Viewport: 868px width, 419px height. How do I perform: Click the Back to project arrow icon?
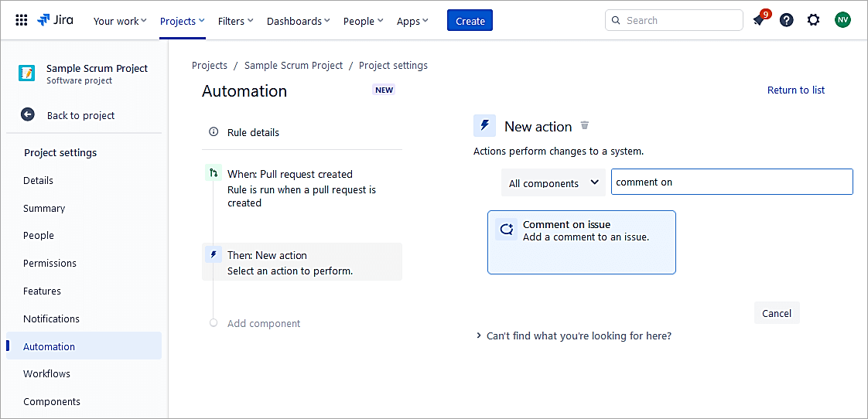28,114
